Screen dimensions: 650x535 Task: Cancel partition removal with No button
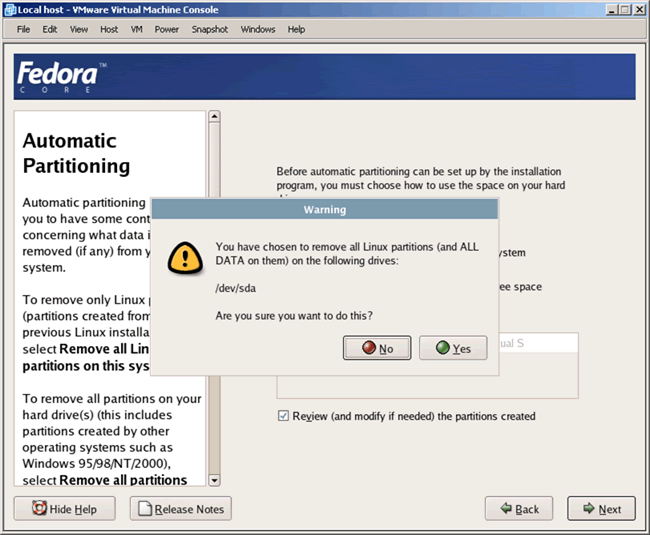377,348
